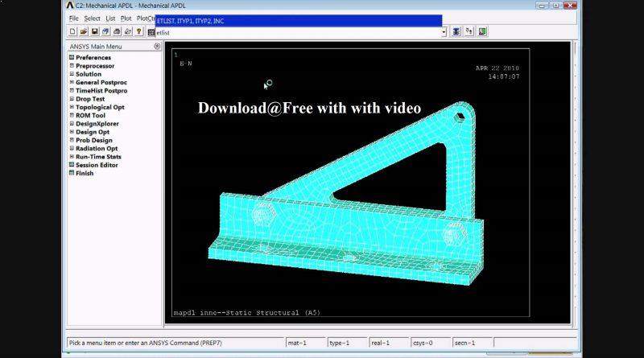Expand the ROM Tool node

(x=72, y=115)
